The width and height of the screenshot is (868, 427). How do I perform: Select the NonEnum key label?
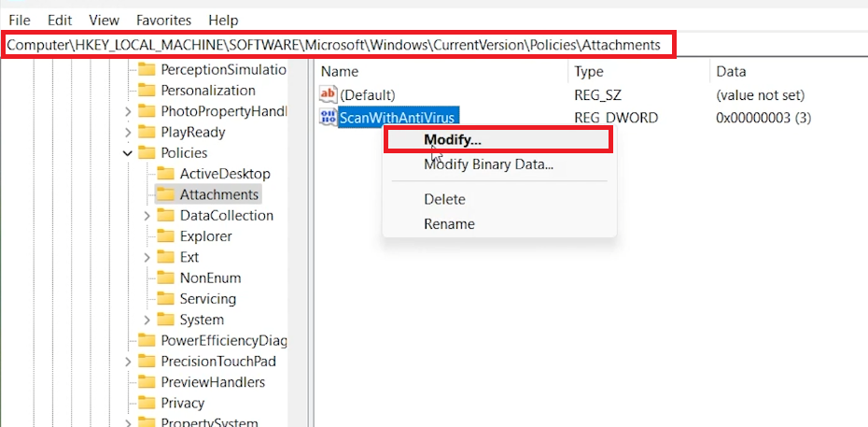tap(210, 278)
